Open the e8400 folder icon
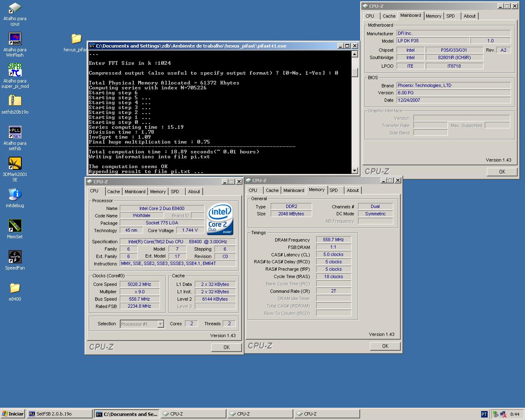 click(15, 288)
